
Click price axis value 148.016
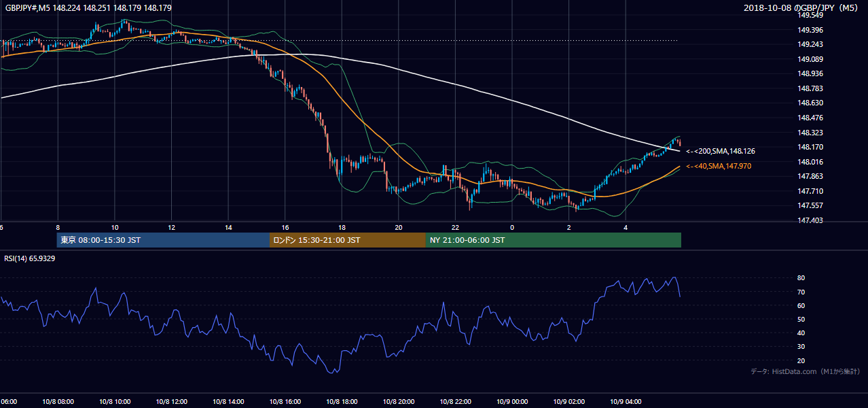click(x=810, y=162)
